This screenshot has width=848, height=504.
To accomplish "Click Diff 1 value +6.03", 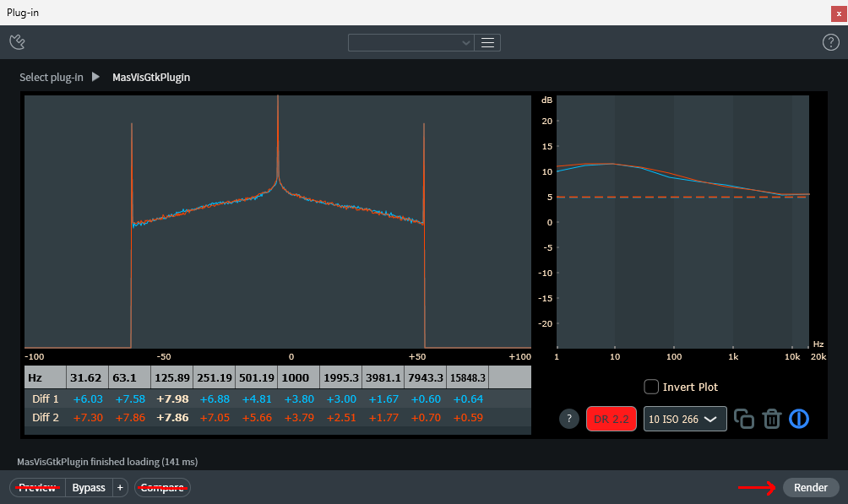I will point(88,399).
